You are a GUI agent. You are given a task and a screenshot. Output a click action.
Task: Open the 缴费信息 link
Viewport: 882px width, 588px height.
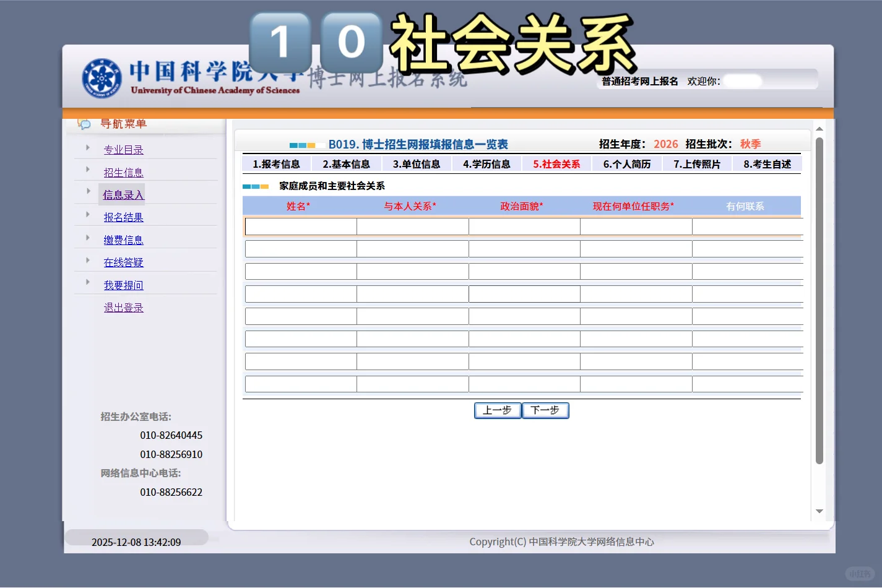pos(124,240)
